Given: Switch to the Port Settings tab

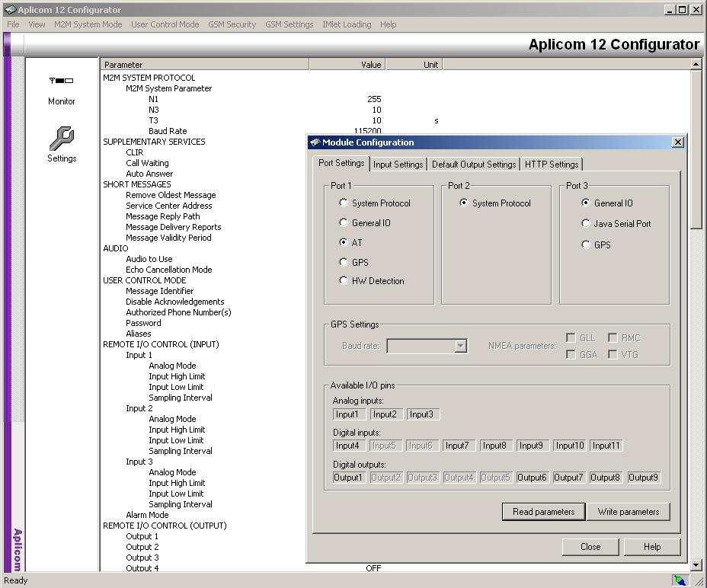Looking at the screenshot, I should 341,163.
